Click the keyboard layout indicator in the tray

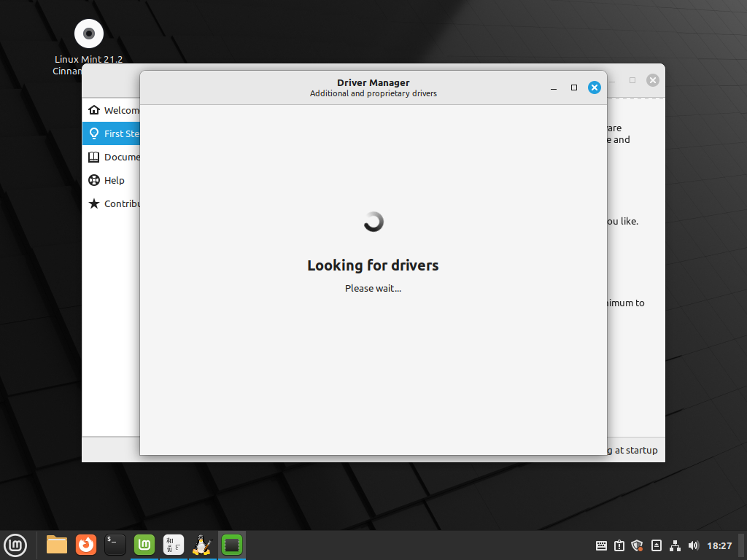600,545
